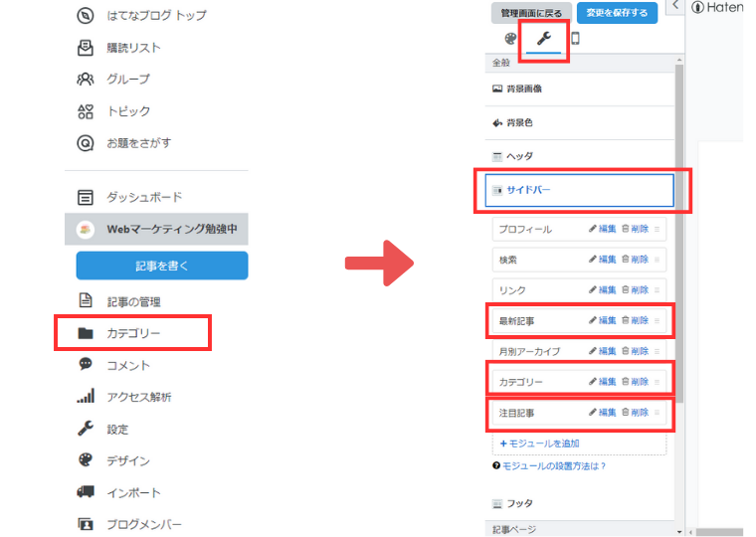
Task: Click 変更を保存する button
Action: click(617, 13)
